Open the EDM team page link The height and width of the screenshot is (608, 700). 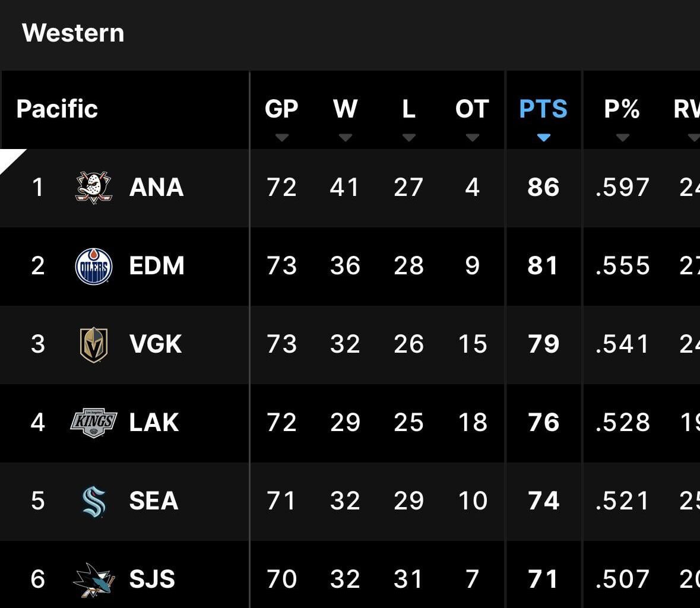(x=157, y=266)
